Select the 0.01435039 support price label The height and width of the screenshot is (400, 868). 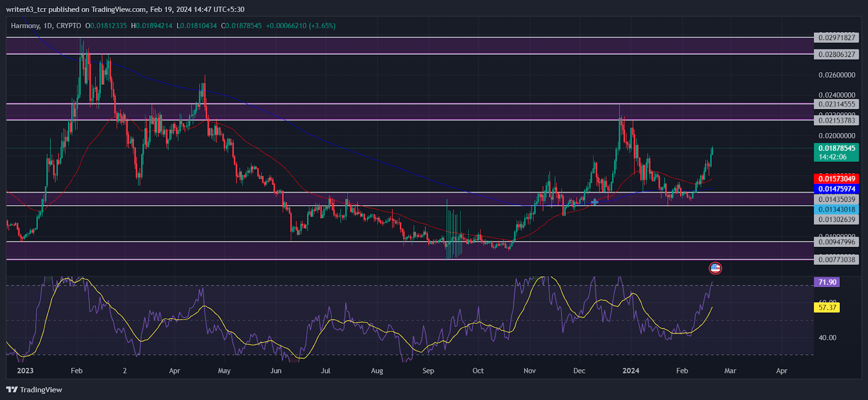coord(837,199)
